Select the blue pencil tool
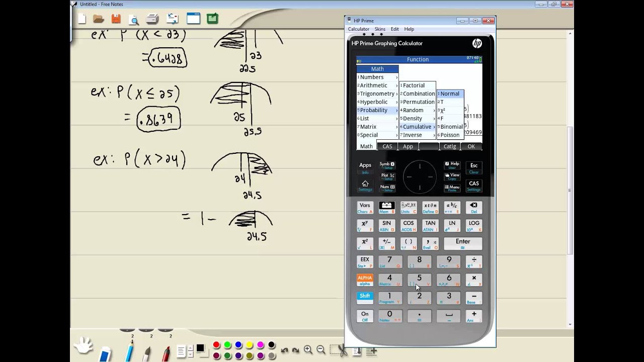 130,350
